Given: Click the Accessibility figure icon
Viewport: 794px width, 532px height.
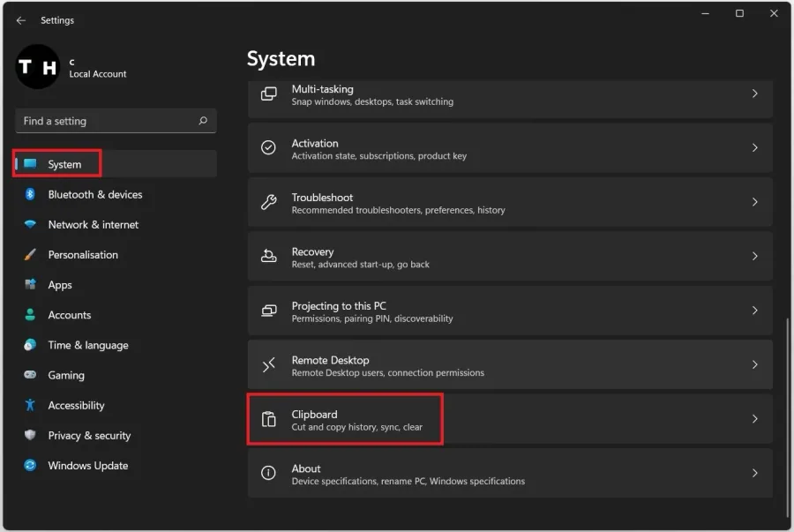Looking at the screenshot, I should click(30, 405).
